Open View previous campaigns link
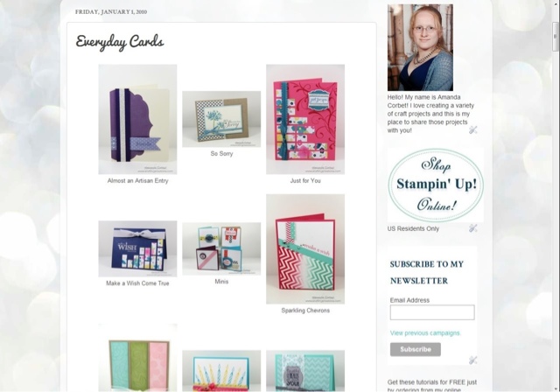 [x=425, y=333]
